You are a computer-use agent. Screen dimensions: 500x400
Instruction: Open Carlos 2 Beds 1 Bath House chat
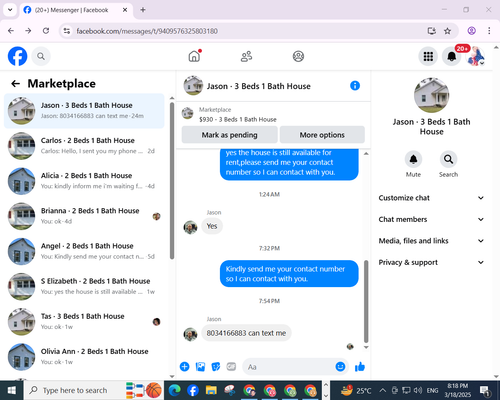tap(84, 146)
